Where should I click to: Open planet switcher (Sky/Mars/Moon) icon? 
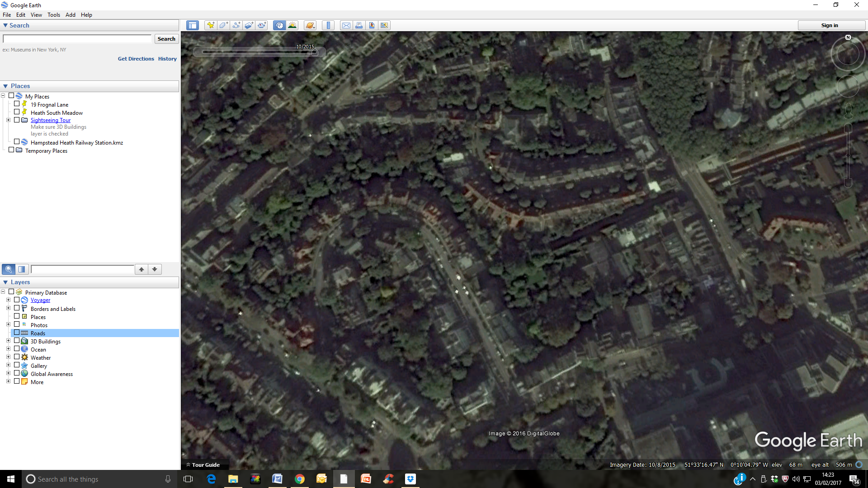(310, 25)
